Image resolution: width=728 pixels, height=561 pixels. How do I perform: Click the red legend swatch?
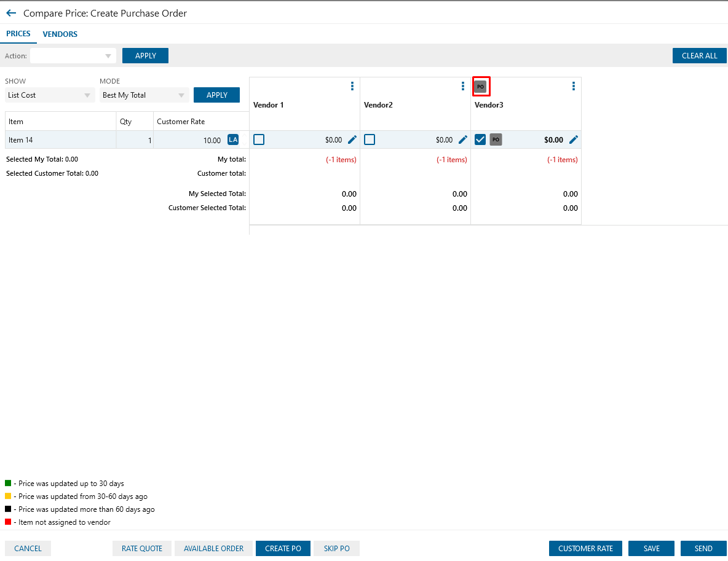(8, 522)
